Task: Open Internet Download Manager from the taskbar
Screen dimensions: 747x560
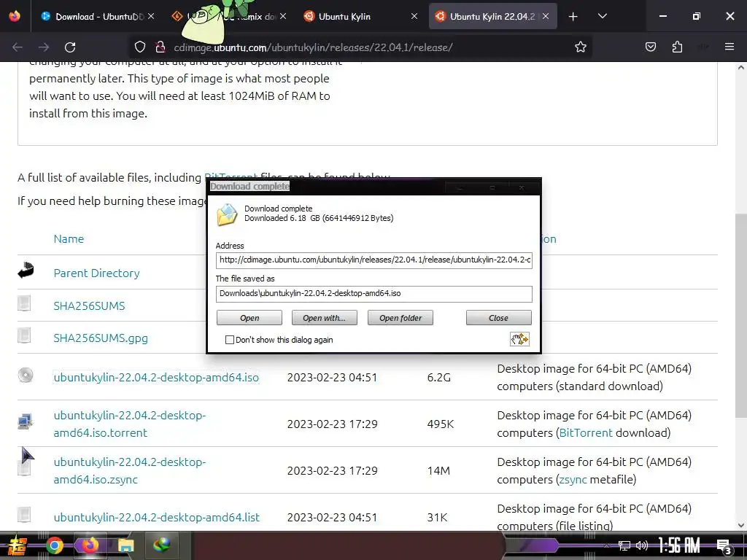Action: (x=162, y=544)
